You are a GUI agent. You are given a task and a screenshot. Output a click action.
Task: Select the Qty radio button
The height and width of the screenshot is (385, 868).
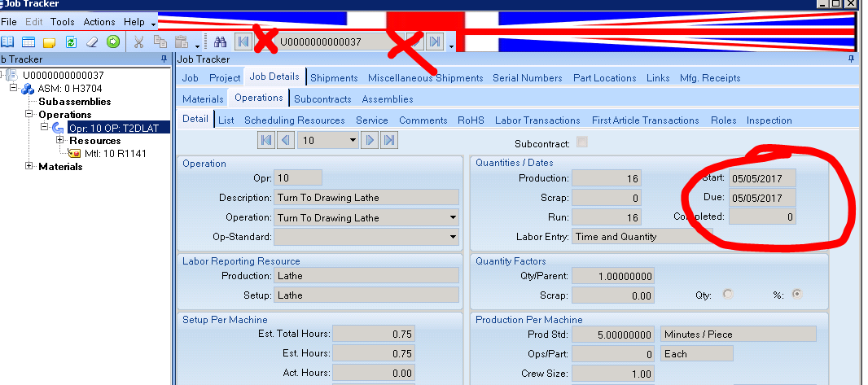tap(728, 295)
